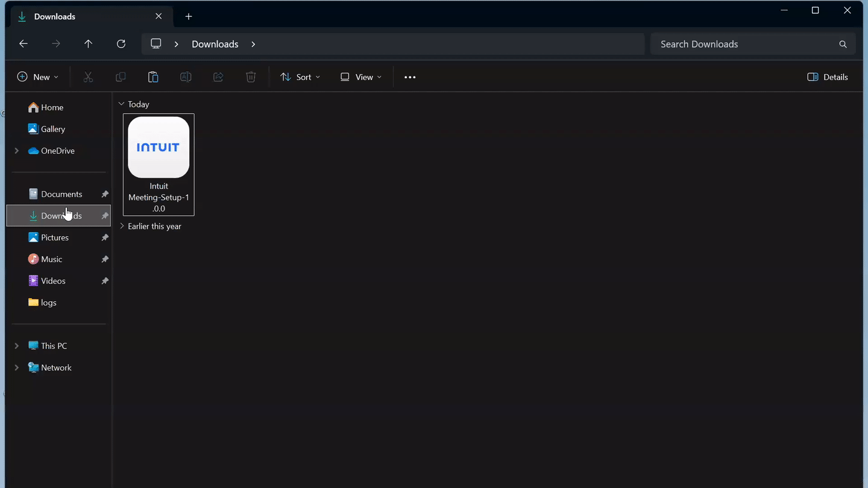Screen dimensions: 868x488
Task: Click the Share icon in toolbar
Action: [218, 77]
